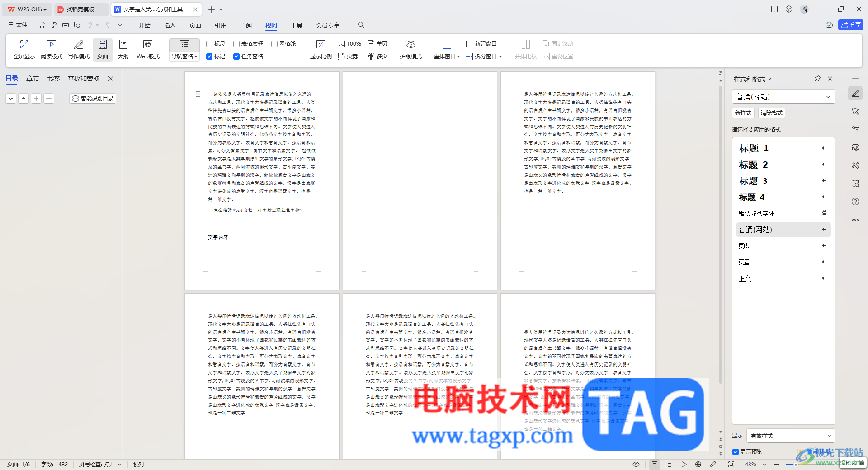Click the word count 1482 status
Image resolution: width=868 pixels, height=470 pixels.
click(54, 465)
